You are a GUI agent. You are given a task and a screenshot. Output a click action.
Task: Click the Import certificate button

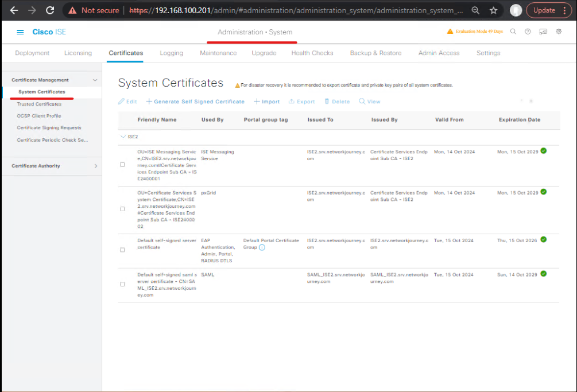267,102
